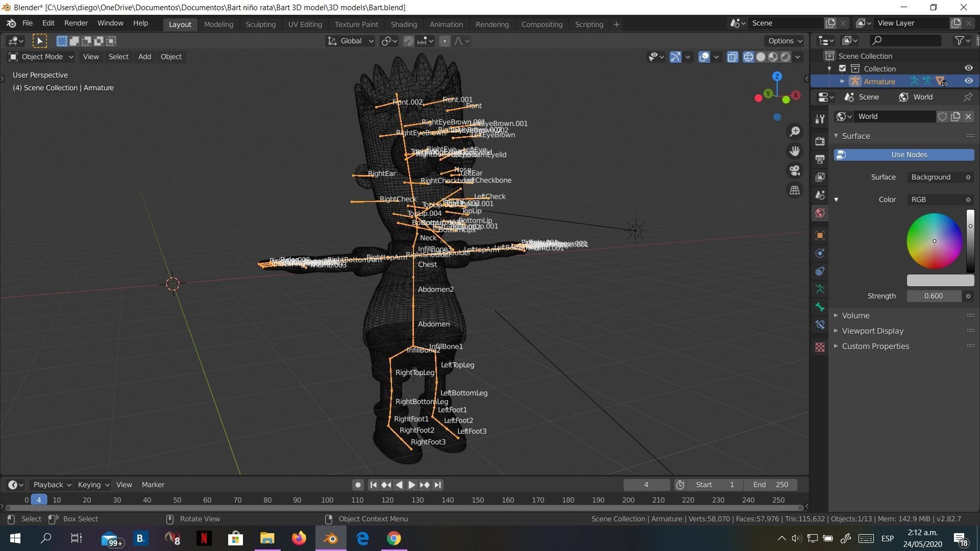Open the Playback dropdown menu
Viewport: 980px width, 551px height.
[52, 485]
